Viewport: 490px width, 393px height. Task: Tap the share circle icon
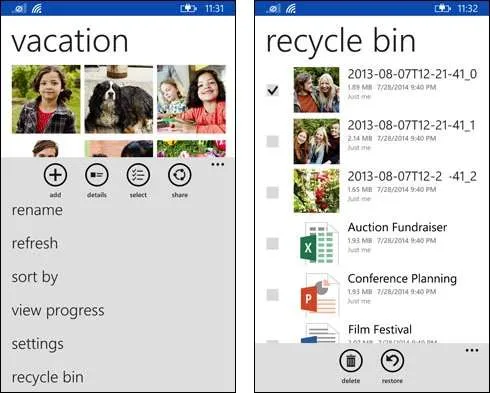click(x=180, y=175)
